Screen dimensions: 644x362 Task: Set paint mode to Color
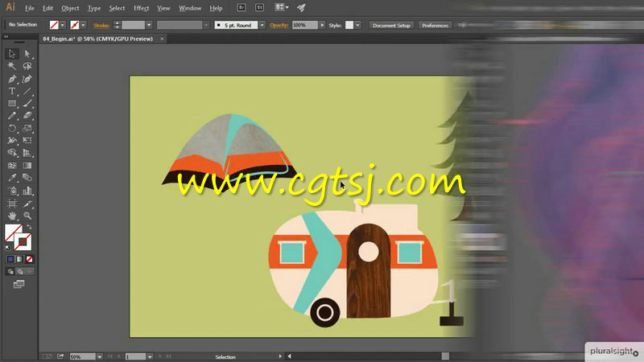pos(10,259)
